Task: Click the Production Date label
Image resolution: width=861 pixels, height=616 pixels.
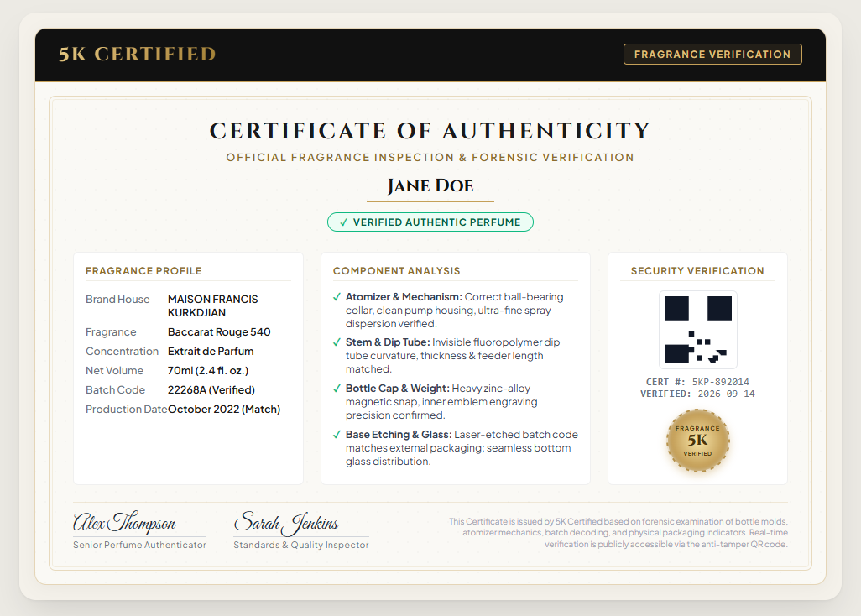Action: point(126,409)
